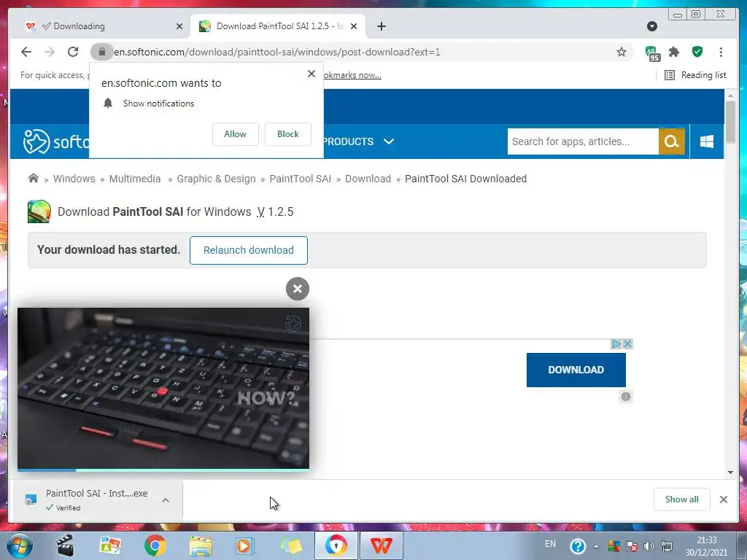Open the Graphic & Design breadcrumb
The width and height of the screenshot is (747, 560).
[216, 179]
